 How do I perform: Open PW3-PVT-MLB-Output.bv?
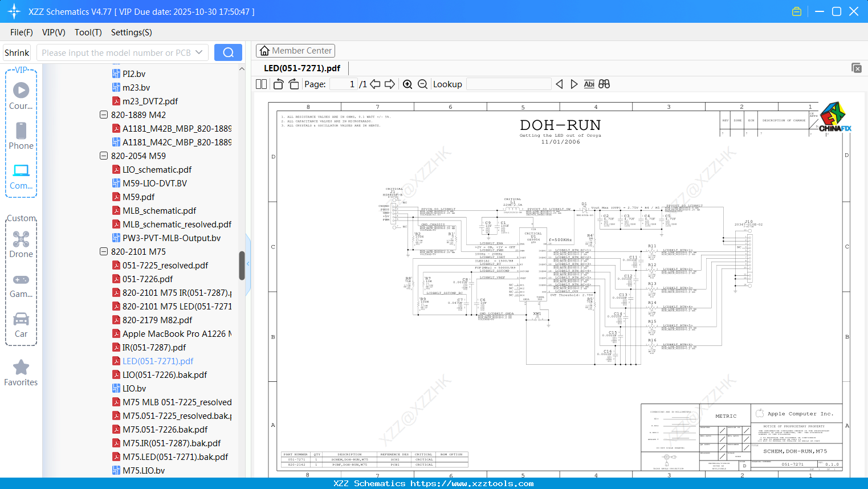tap(172, 238)
